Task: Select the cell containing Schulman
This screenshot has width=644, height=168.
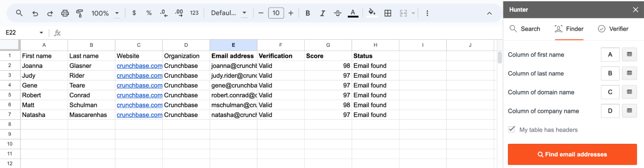Action: click(91, 105)
